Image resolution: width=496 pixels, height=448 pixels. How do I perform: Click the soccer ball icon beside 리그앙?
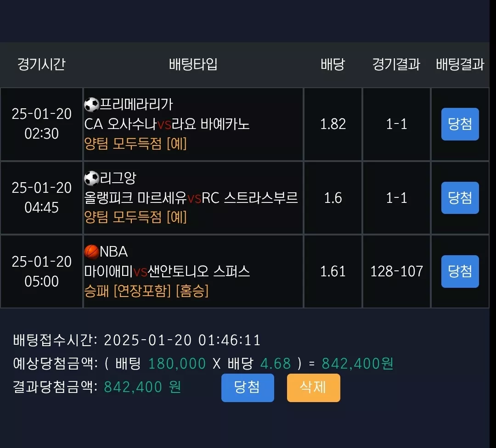tap(92, 178)
